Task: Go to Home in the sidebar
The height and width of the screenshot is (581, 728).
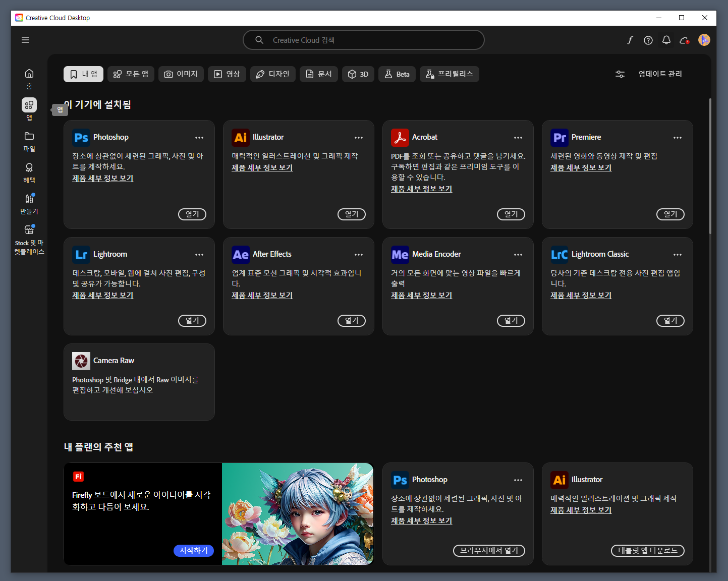Action: (x=29, y=79)
